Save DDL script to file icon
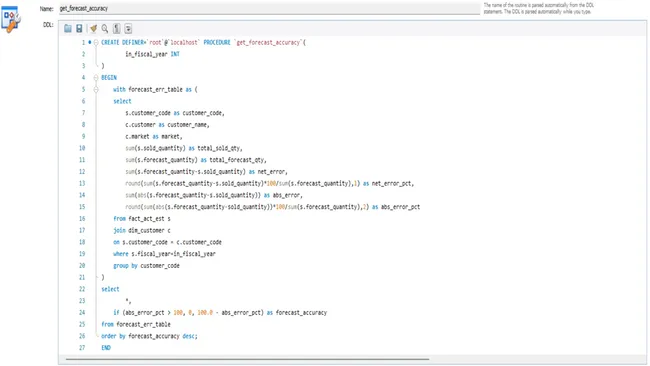This screenshot has width=650, height=366. coord(79,29)
